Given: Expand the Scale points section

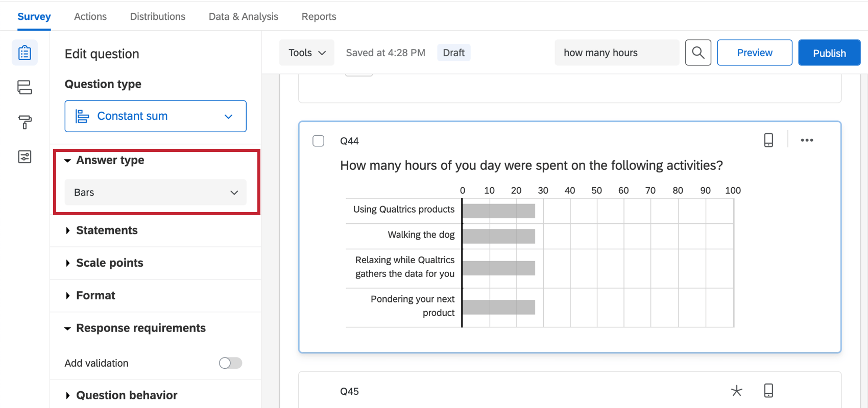Looking at the screenshot, I should coord(109,263).
